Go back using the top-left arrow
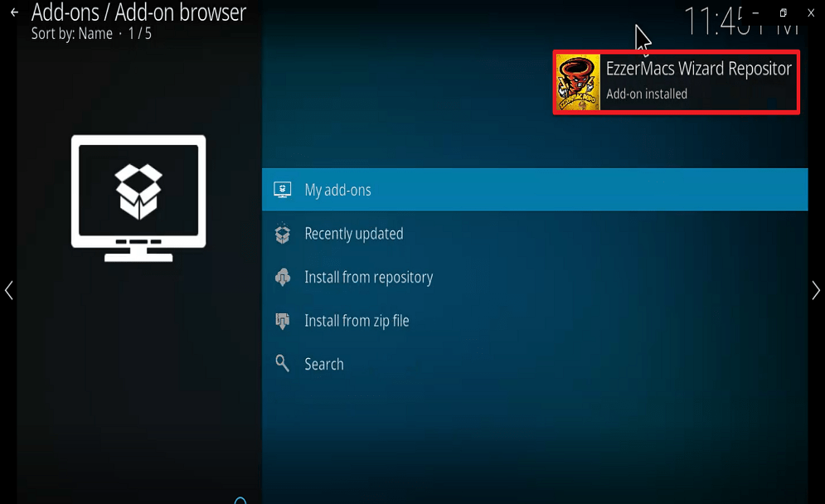Viewport: 825px width, 504px height. pyautogui.click(x=14, y=12)
